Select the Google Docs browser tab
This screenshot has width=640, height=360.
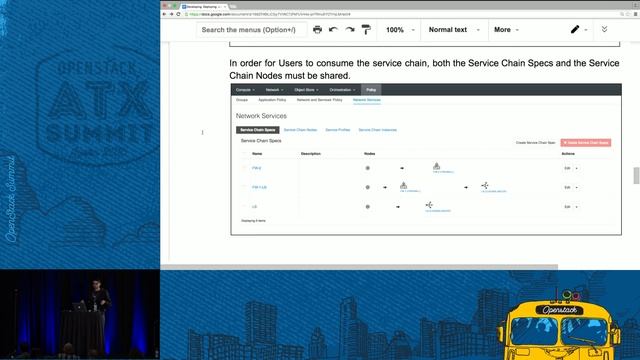point(203,7)
